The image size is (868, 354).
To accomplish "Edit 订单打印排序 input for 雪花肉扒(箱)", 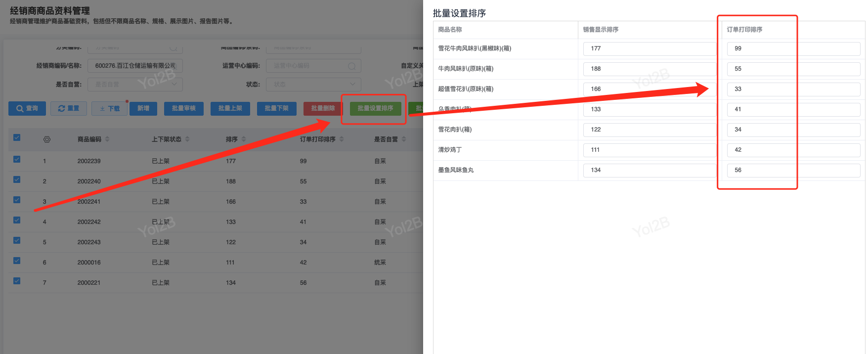I will pos(794,130).
